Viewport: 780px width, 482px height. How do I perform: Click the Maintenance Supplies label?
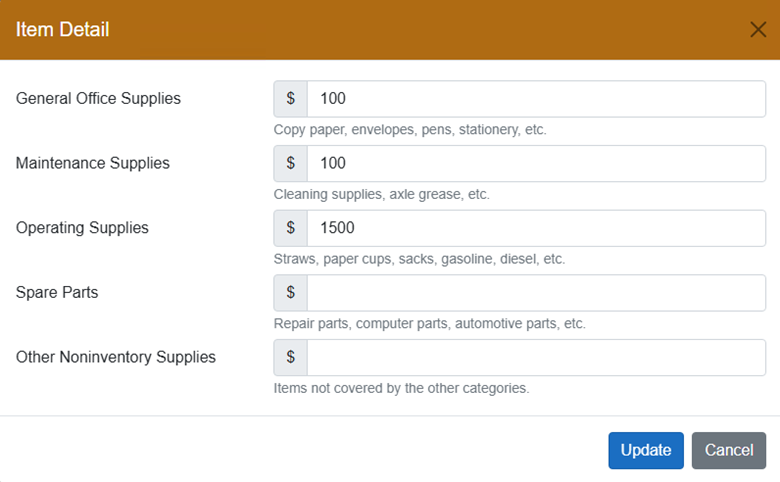click(93, 163)
